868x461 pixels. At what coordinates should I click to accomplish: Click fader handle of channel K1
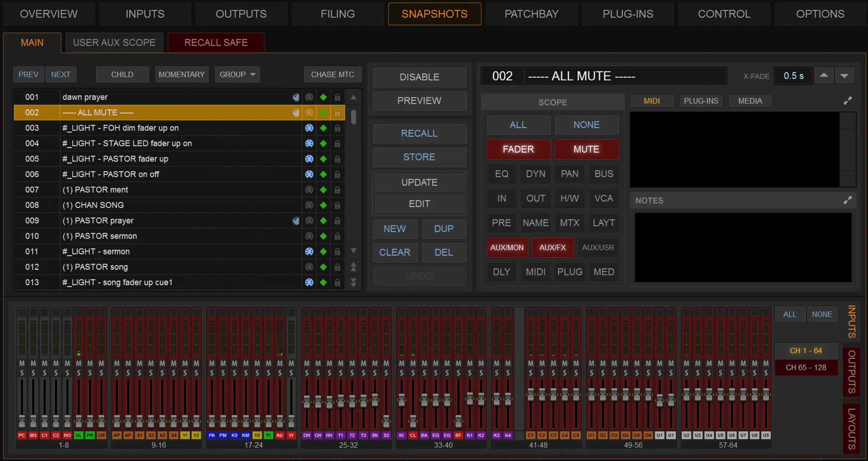coord(470,397)
